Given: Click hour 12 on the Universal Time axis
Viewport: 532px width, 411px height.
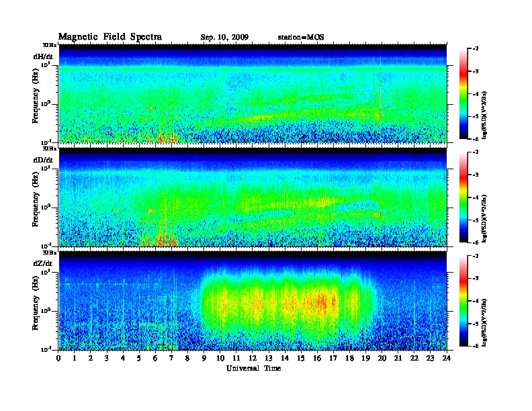Looking at the screenshot, I should pyautogui.click(x=253, y=358).
